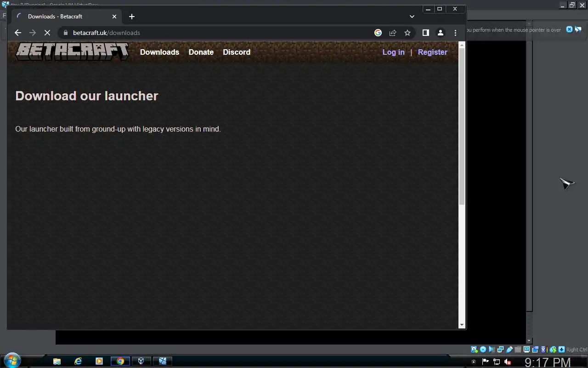
Task: Click the Chrome taskbar button
Action: (120, 361)
